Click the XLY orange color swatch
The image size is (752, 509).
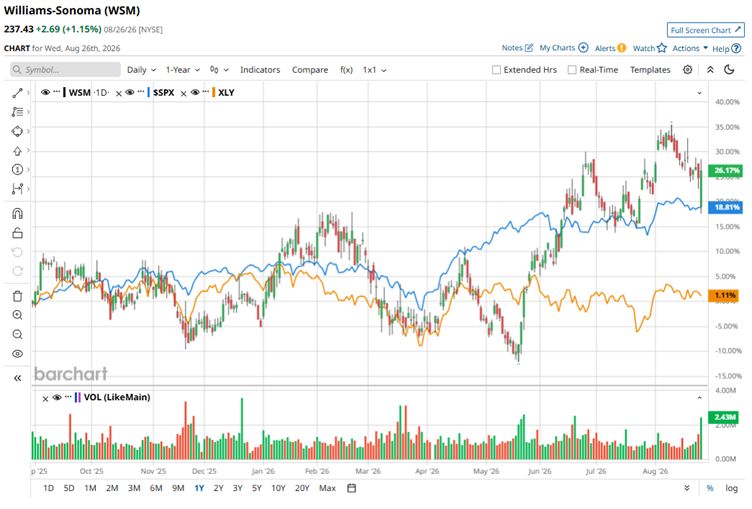[x=213, y=92]
